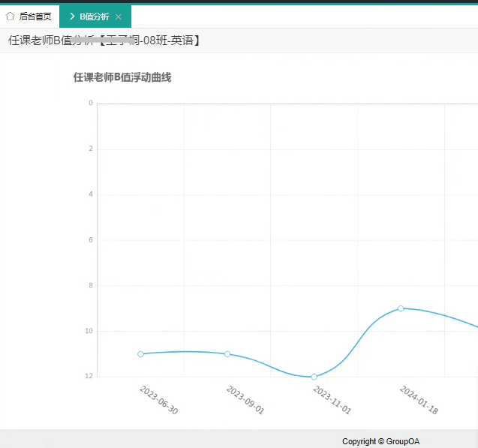Click the y-axis label 10
This screenshot has height=448, width=478.
[89, 331]
